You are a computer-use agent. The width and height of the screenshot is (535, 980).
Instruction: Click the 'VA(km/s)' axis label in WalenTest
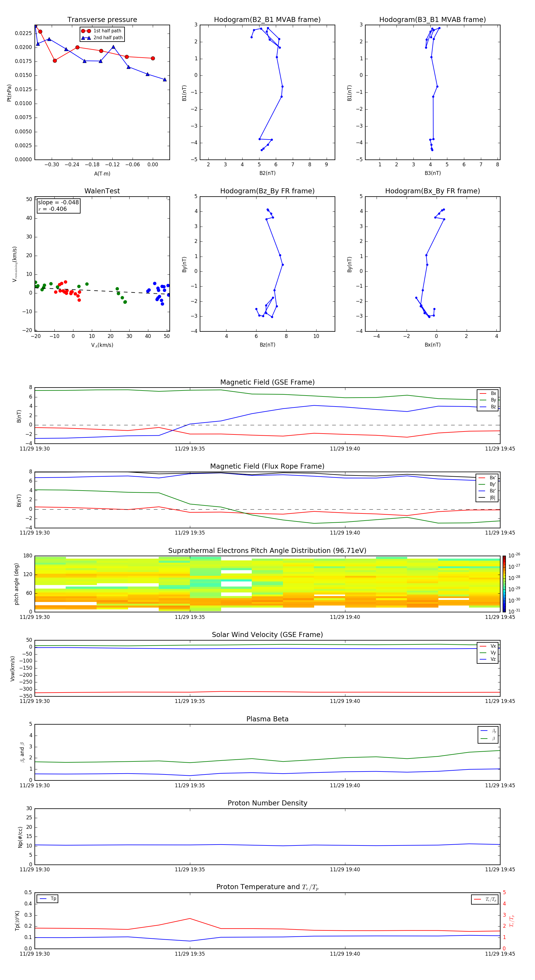(102, 345)
